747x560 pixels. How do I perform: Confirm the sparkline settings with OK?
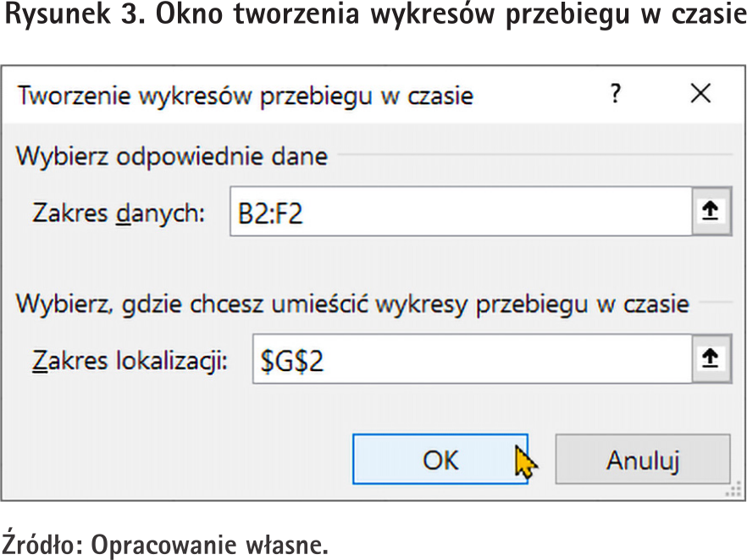(x=440, y=459)
